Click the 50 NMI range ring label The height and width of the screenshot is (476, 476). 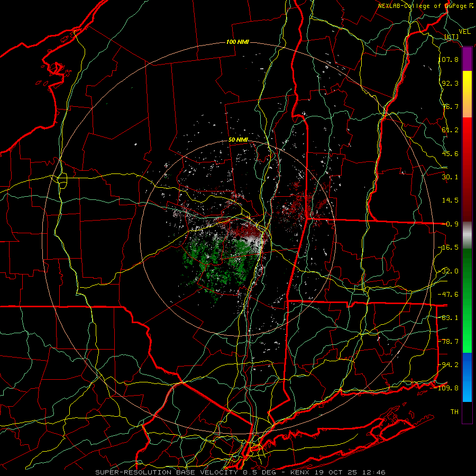(239, 140)
